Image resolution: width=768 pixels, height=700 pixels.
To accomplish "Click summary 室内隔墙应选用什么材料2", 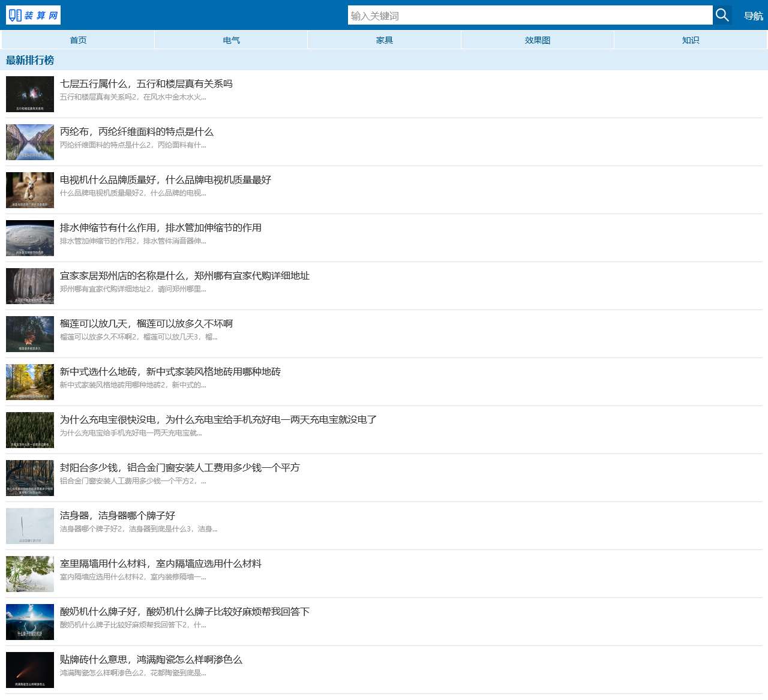I will coord(133,577).
